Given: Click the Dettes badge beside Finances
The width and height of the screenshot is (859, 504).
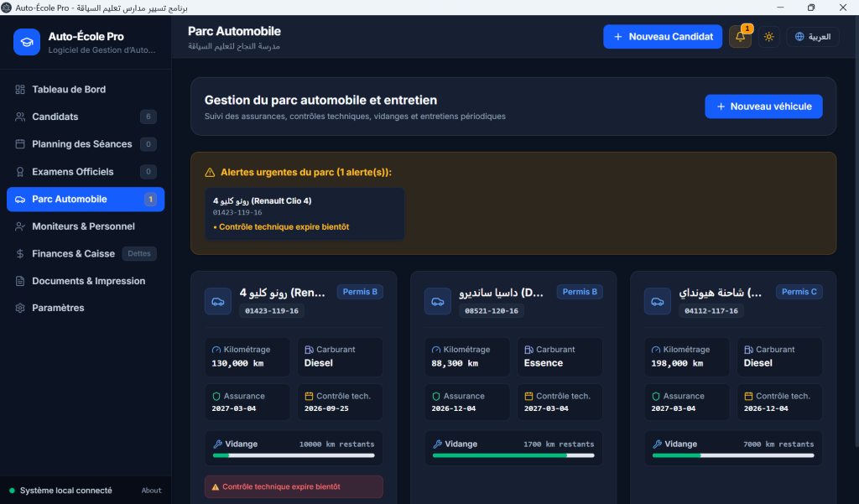Looking at the screenshot, I should (139, 253).
